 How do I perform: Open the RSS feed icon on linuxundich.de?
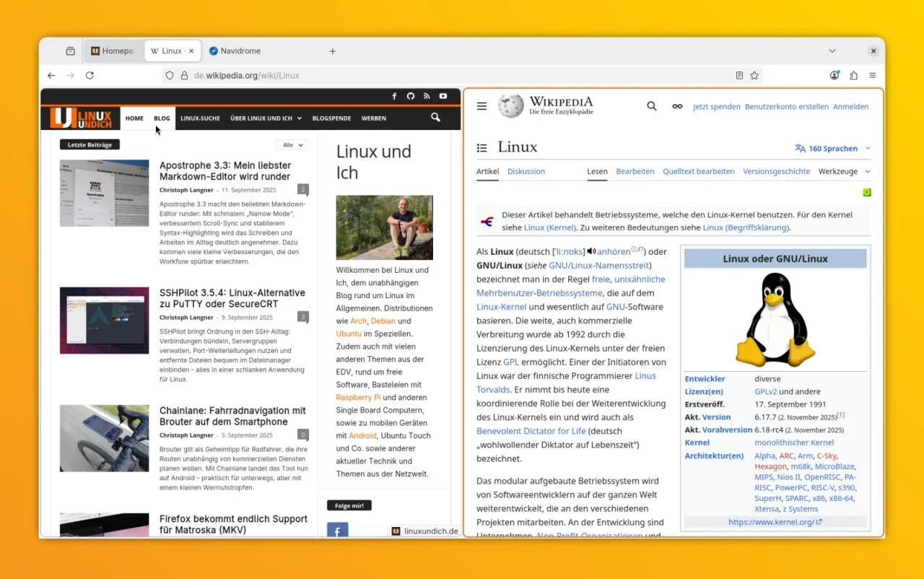pos(427,96)
